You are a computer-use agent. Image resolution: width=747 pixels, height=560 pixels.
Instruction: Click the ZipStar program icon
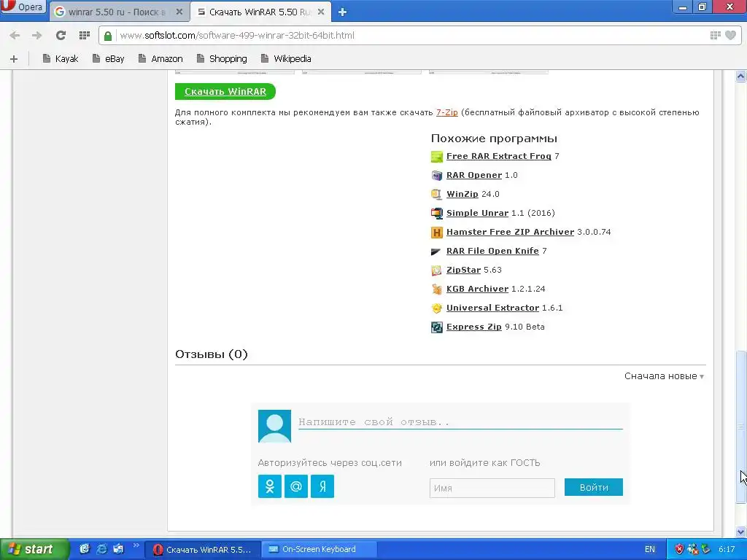pyautogui.click(x=437, y=271)
